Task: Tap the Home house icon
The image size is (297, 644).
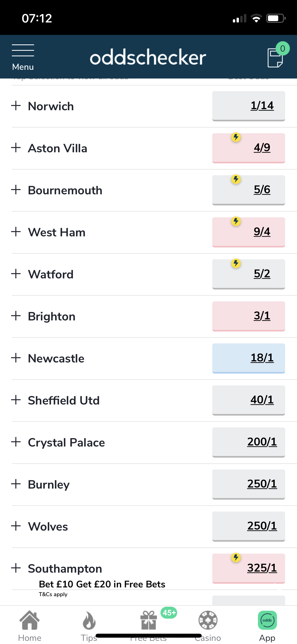Action: click(30, 620)
